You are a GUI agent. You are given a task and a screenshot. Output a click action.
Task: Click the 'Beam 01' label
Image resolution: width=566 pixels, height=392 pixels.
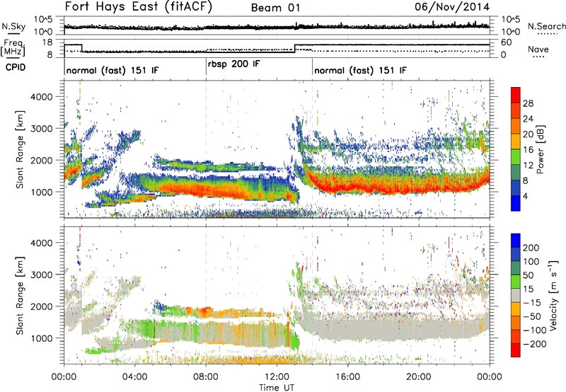tap(275, 8)
